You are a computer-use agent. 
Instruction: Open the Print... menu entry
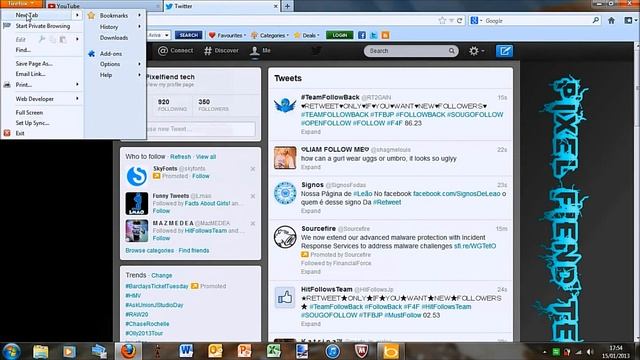coord(24,85)
